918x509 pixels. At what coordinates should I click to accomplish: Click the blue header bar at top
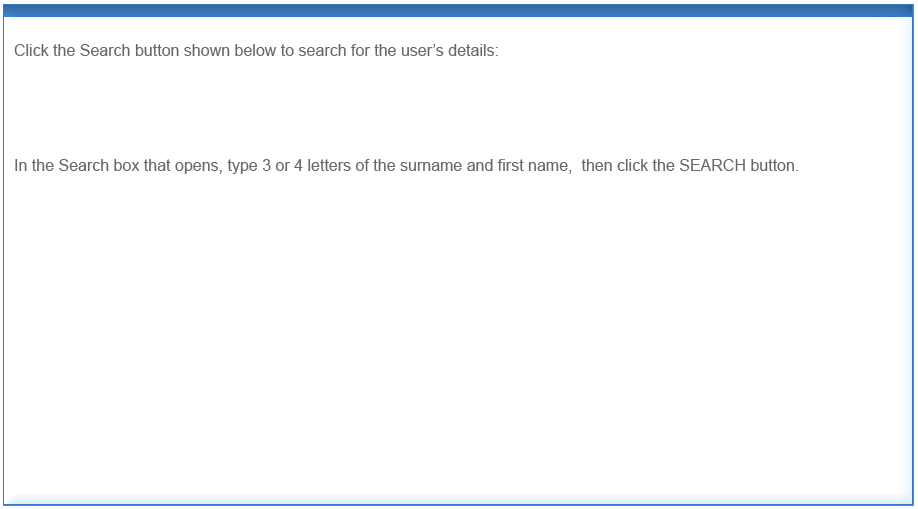[x=458, y=11]
